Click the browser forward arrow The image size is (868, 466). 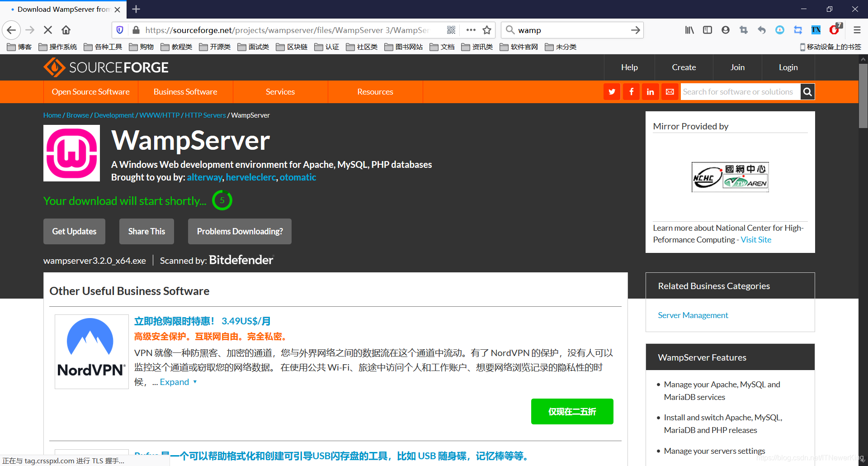click(x=30, y=30)
